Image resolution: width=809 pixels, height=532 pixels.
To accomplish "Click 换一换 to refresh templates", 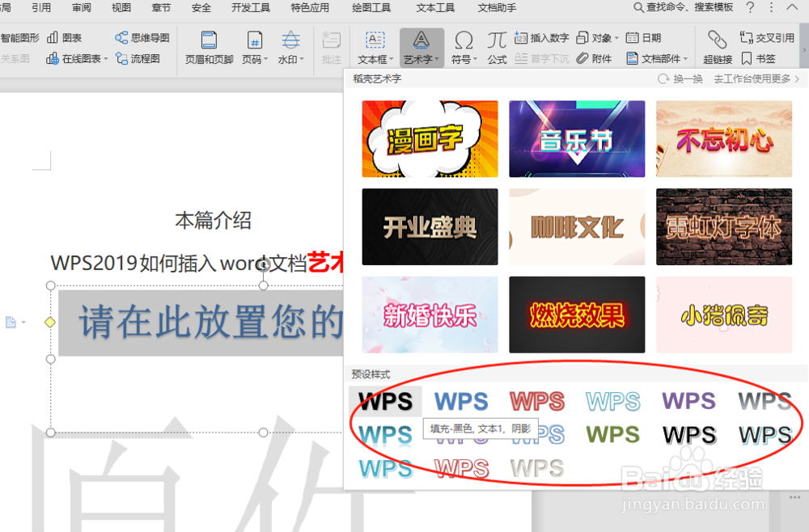I will pyautogui.click(x=680, y=79).
